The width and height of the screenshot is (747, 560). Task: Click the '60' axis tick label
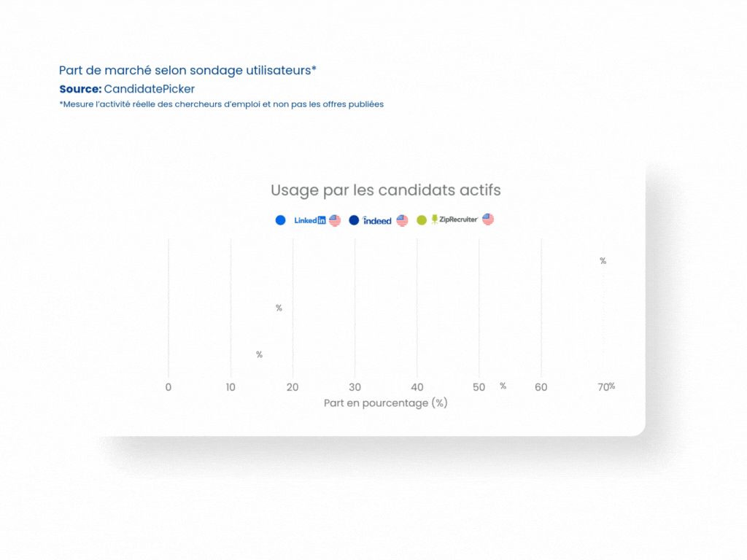[541, 387]
